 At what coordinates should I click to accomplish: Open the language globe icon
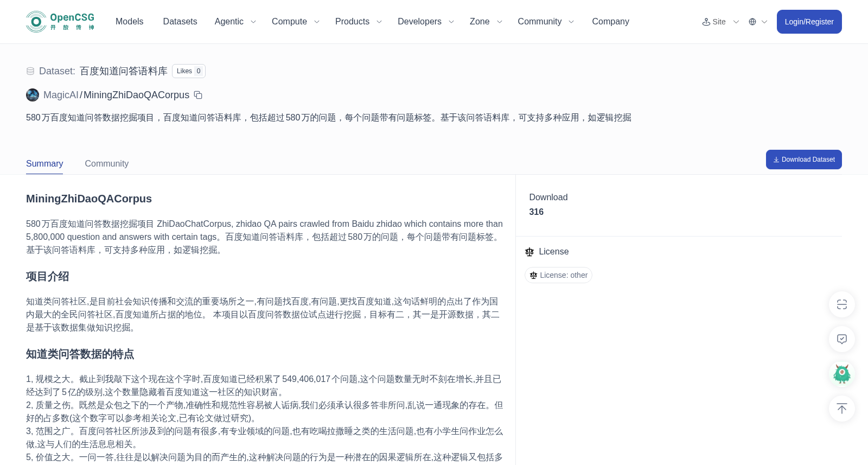752,22
